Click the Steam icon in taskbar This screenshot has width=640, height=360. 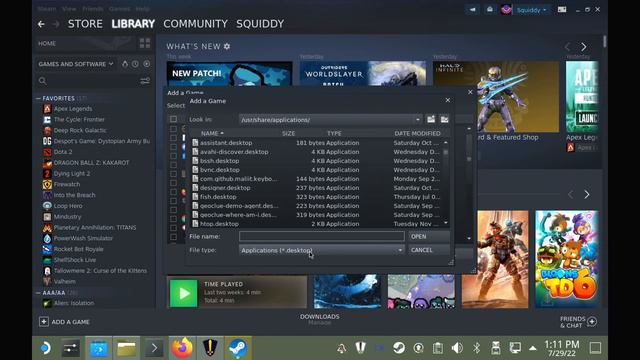238,348
